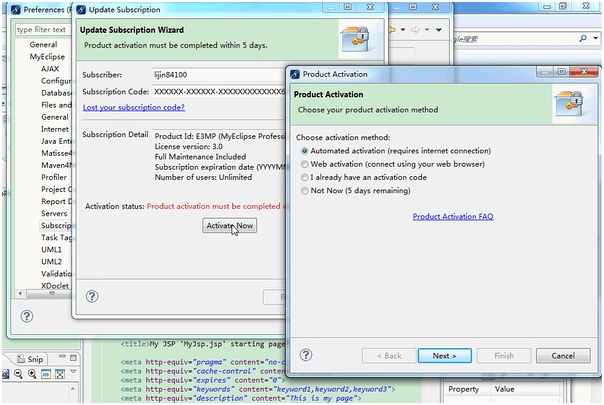The width and height of the screenshot is (604, 405).
Task: Open help in Update Subscription wizard
Action: click(92, 296)
